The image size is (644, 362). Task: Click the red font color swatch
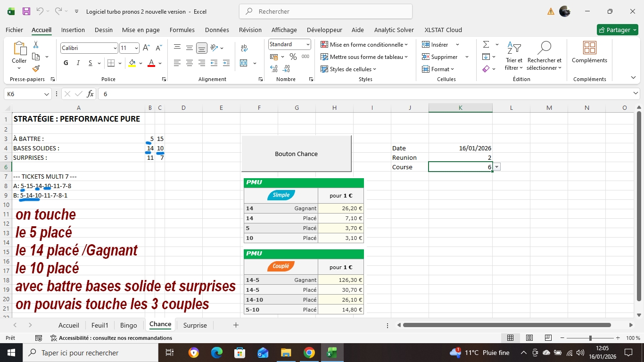[x=151, y=63]
